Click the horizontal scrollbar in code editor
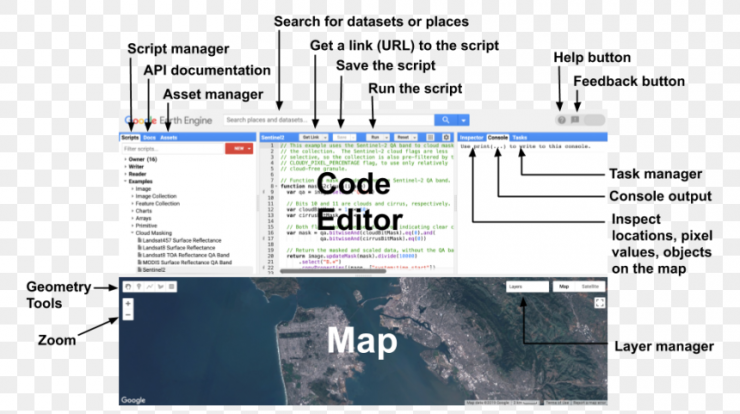Screen dimensions: 740x414 333,271
